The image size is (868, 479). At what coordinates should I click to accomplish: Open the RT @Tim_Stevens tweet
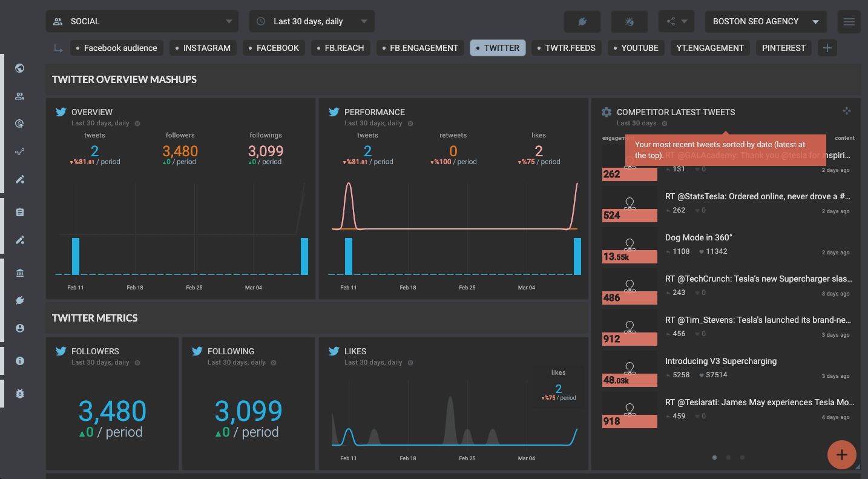(x=758, y=320)
